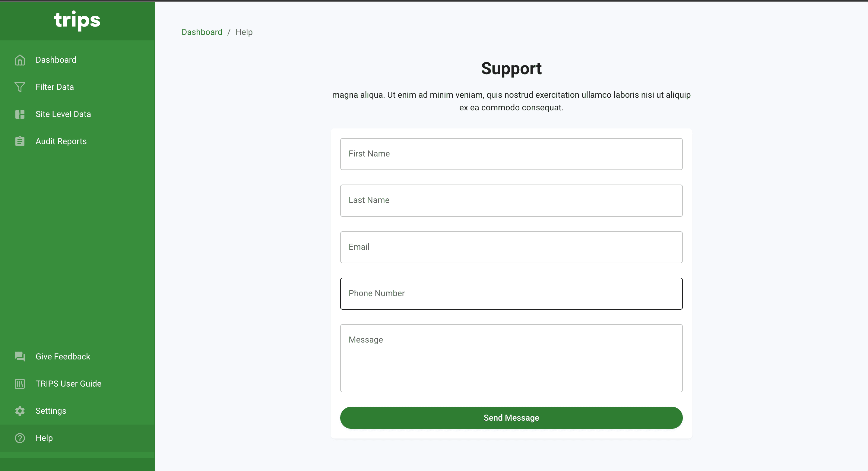The width and height of the screenshot is (868, 471).
Task: Follow the Dashboard breadcrumb link
Action: [202, 32]
